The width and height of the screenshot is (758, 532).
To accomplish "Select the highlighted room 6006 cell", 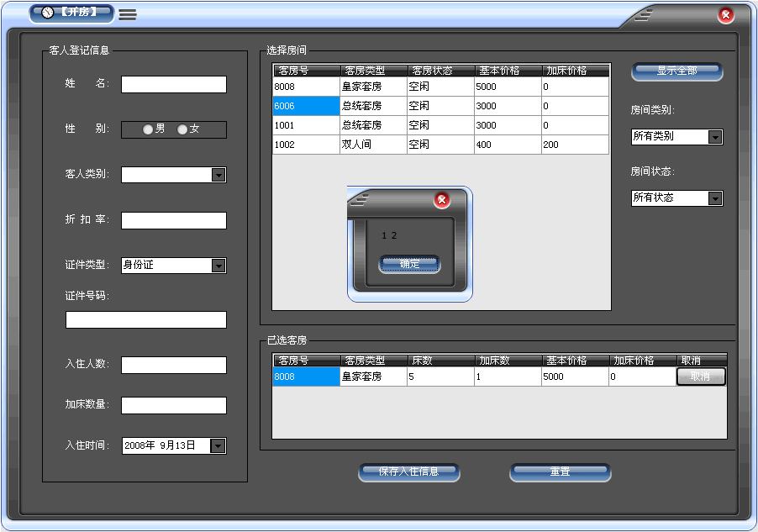I will pyautogui.click(x=306, y=106).
